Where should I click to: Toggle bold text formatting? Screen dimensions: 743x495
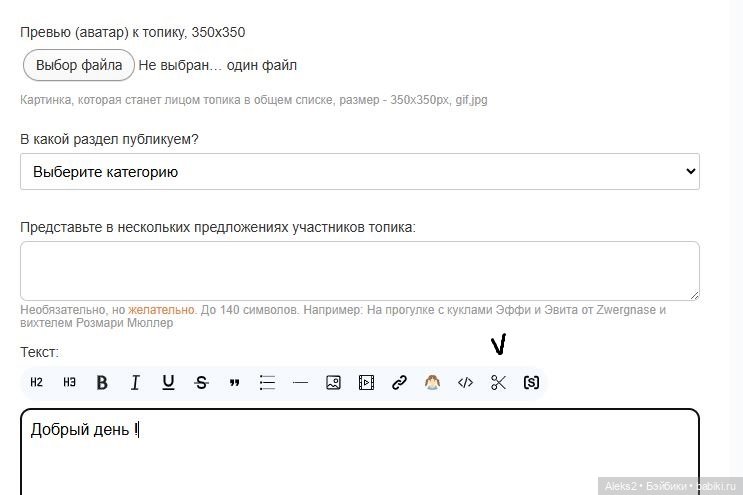[x=102, y=382]
